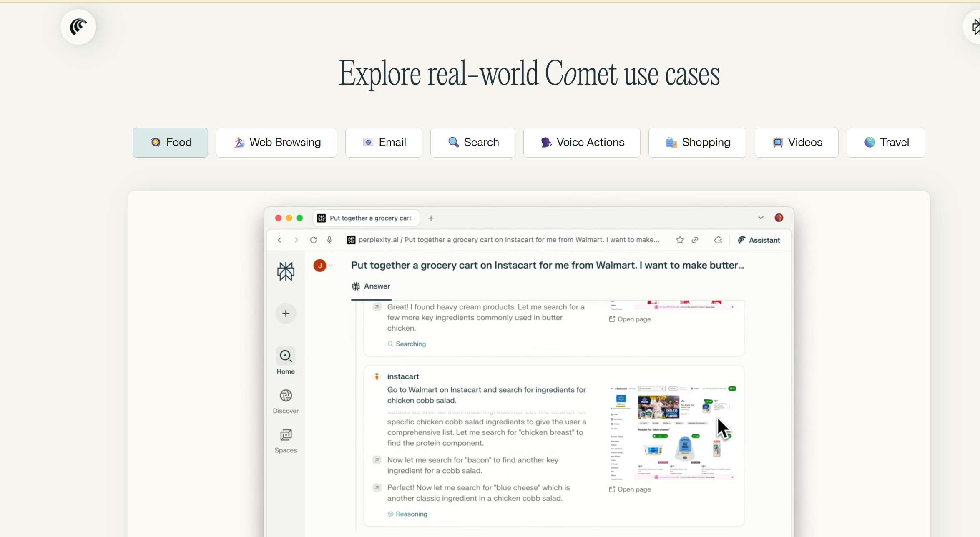Expand the tab list chevron
980x537 pixels.
[x=761, y=218]
